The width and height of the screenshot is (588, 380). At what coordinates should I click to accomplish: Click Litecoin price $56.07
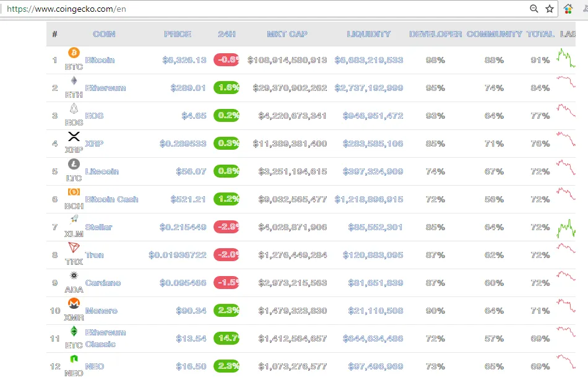pos(191,171)
